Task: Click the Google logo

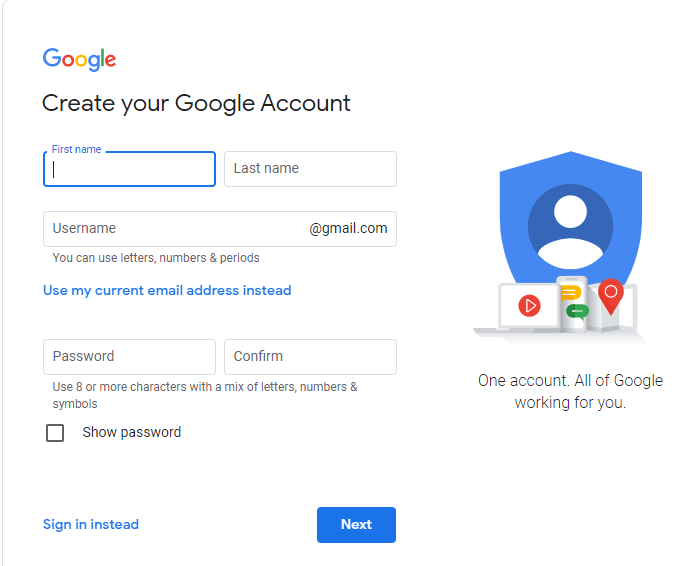Action: [79, 59]
